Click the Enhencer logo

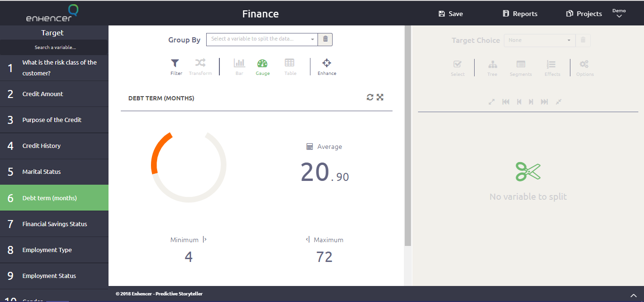pyautogui.click(x=52, y=13)
